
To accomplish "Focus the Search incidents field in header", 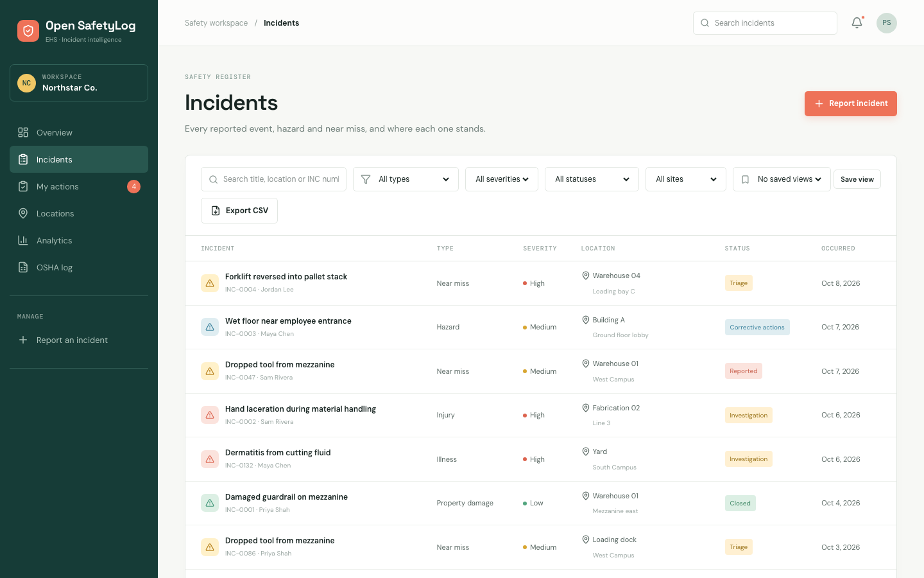I will pos(765,23).
